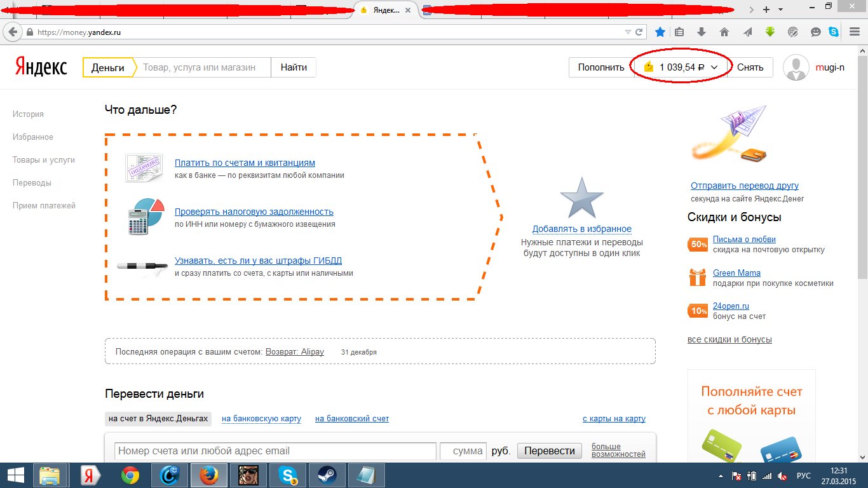Click the address bar URL money.yandex.ru

(79, 32)
